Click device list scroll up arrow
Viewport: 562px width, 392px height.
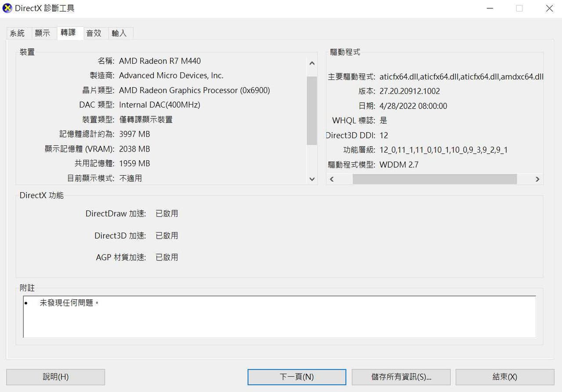coord(312,63)
